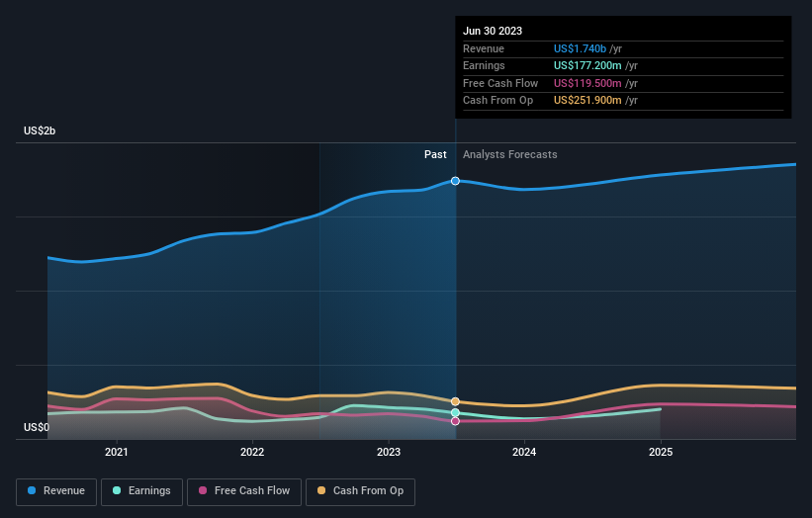Click the 2021 x-axis label
Viewport: 812px width, 518px height.
point(116,452)
